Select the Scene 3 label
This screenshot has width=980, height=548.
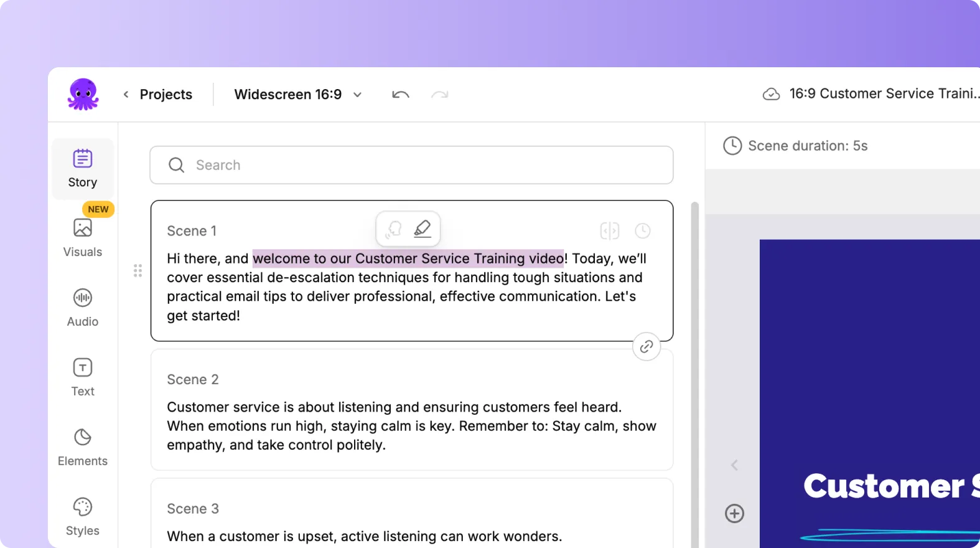(193, 509)
